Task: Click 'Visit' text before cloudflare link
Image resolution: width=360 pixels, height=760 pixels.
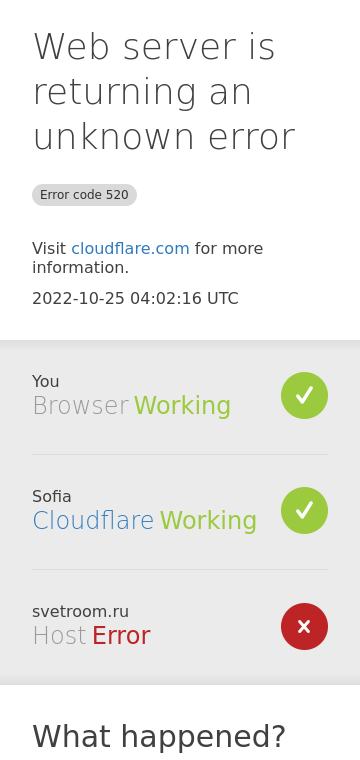Action: (x=49, y=249)
